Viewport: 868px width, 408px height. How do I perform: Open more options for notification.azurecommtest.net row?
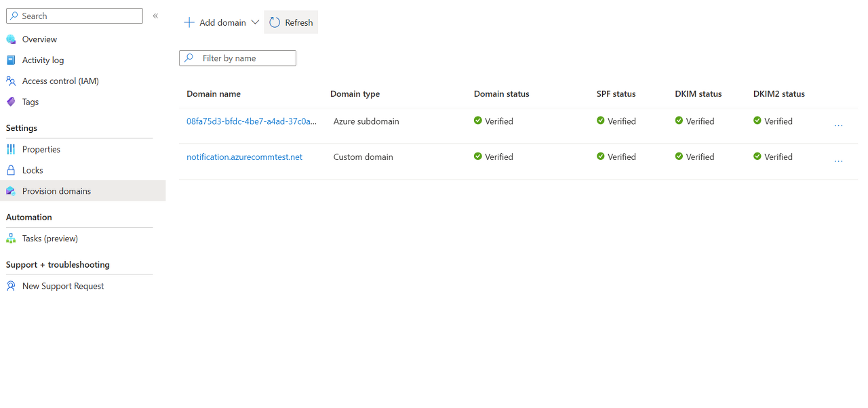(x=838, y=161)
